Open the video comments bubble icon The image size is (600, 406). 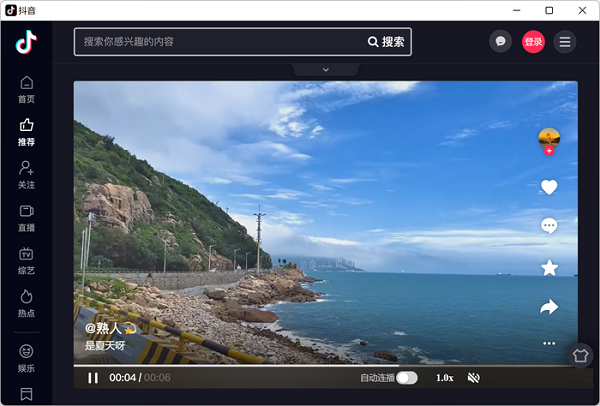549,226
